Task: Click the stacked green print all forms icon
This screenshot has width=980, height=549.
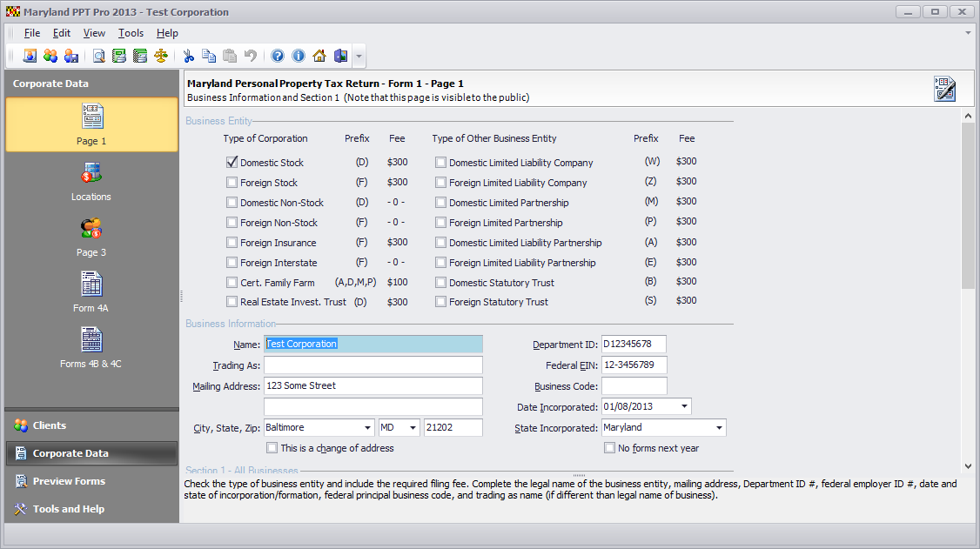Action: point(140,57)
